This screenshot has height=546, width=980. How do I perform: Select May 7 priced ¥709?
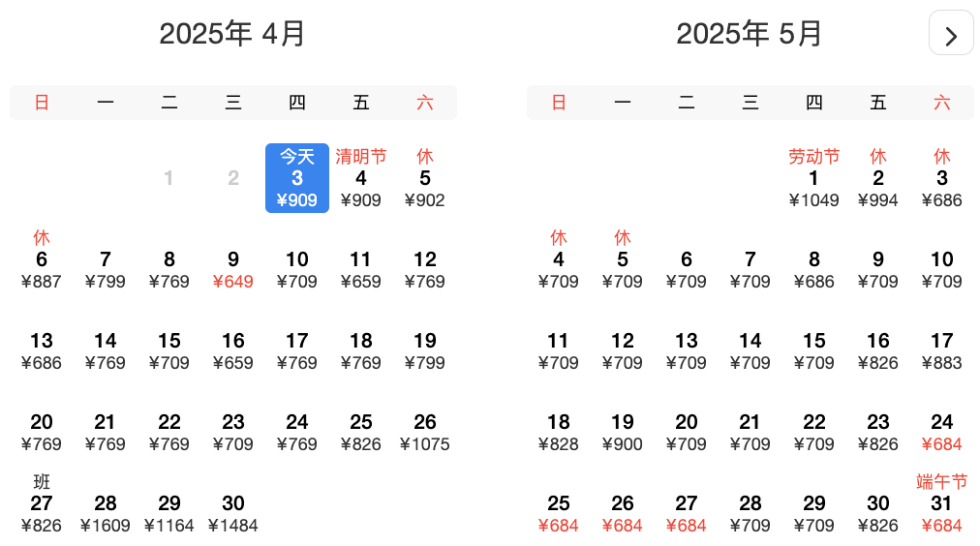750,270
